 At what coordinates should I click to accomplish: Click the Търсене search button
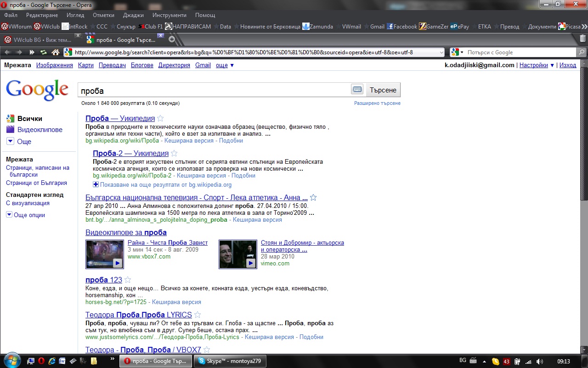point(383,89)
